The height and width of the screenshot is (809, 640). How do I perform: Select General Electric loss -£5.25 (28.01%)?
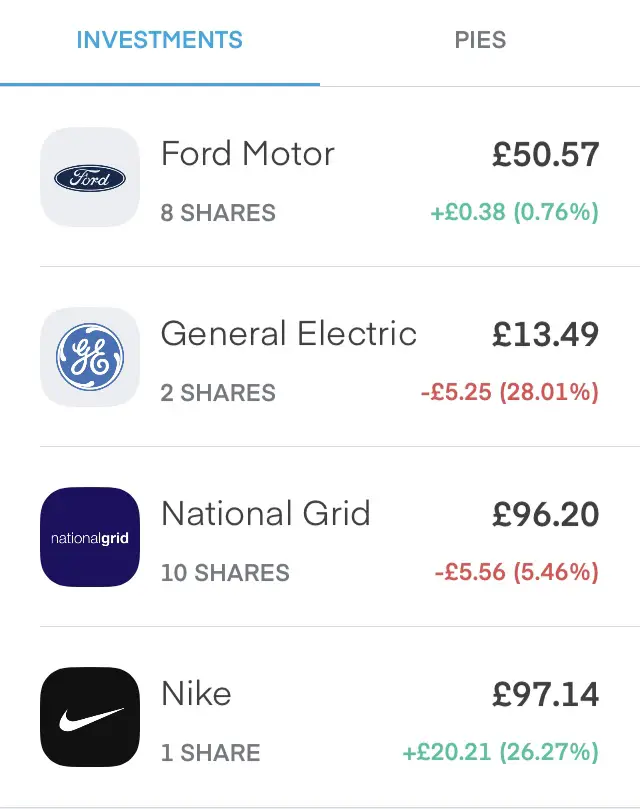click(x=510, y=392)
